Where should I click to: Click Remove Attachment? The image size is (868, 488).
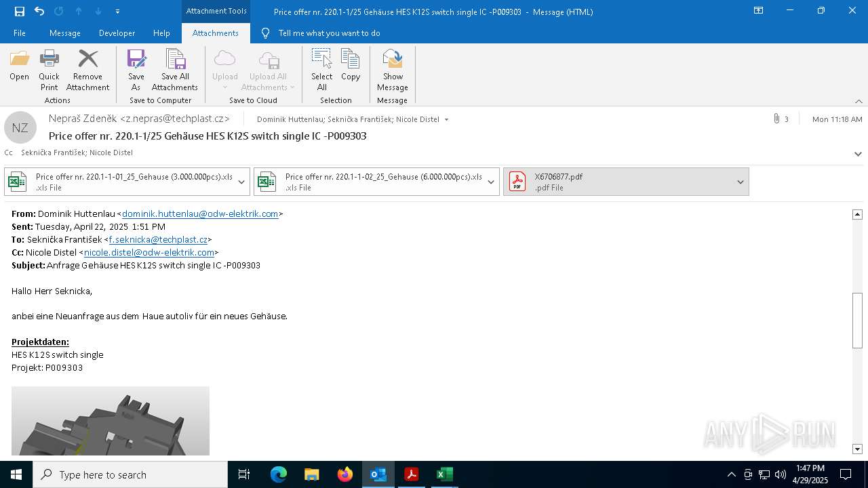[x=87, y=70]
